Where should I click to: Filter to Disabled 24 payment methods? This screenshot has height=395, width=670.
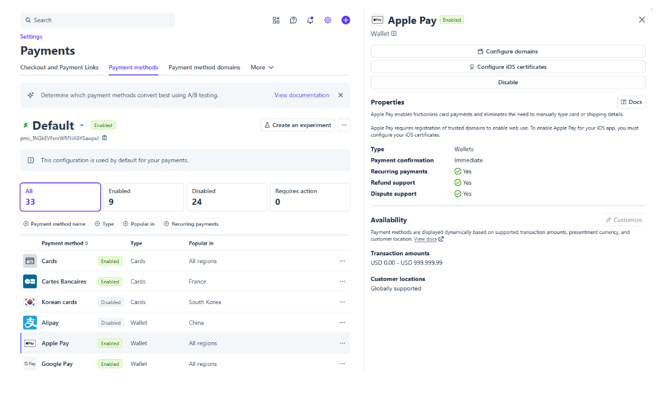[227, 197]
